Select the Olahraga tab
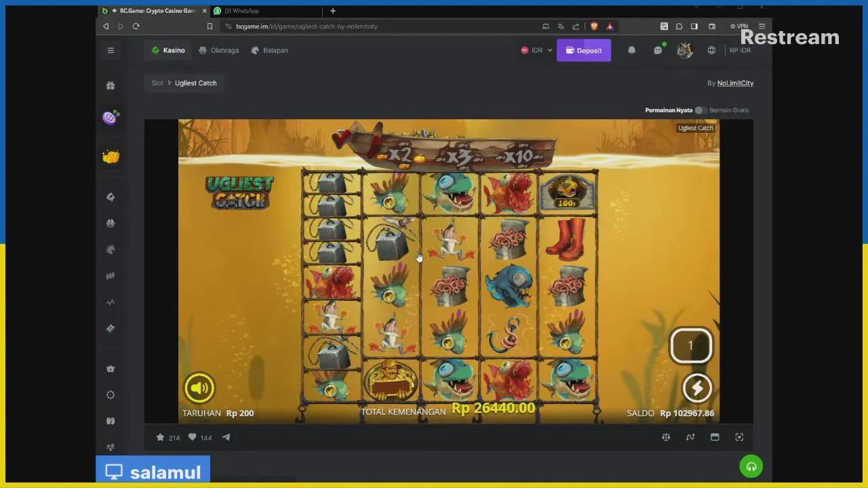Image resolution: width=868 pixels, height=488 pixels. coord(219,50)
